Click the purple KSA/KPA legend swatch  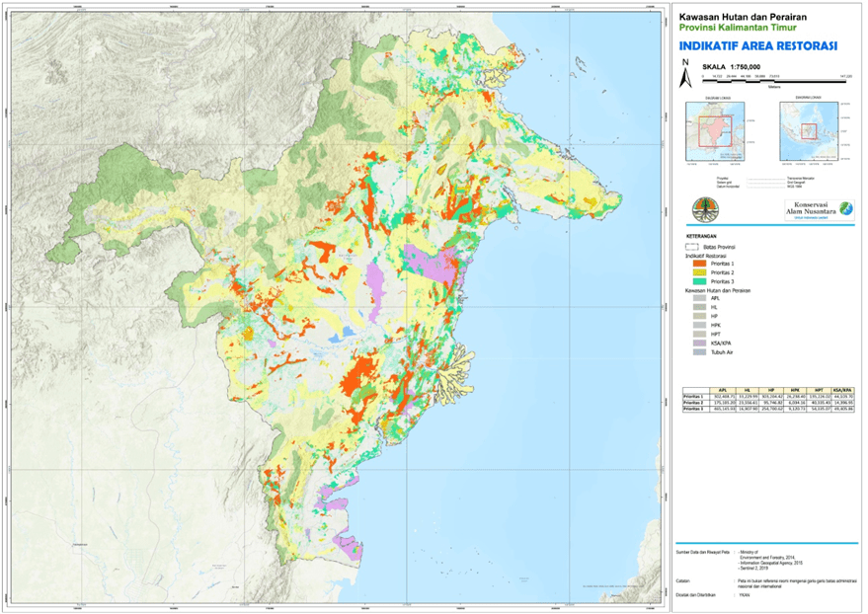click(697, 342)
